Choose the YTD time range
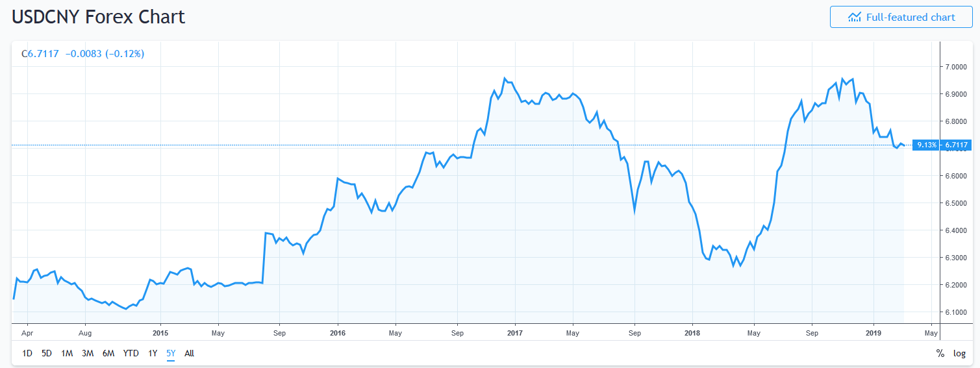980x368 pixels. click(131, 354)
